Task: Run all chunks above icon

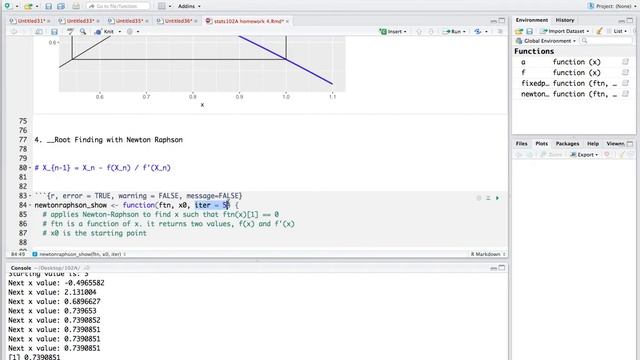Action: click(488, 198)
